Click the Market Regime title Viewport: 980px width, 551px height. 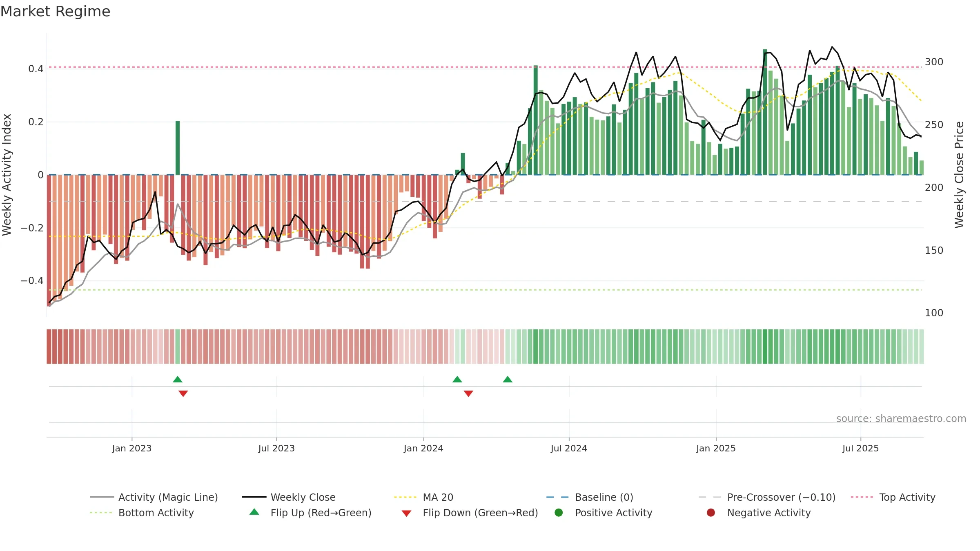[55, 11]
